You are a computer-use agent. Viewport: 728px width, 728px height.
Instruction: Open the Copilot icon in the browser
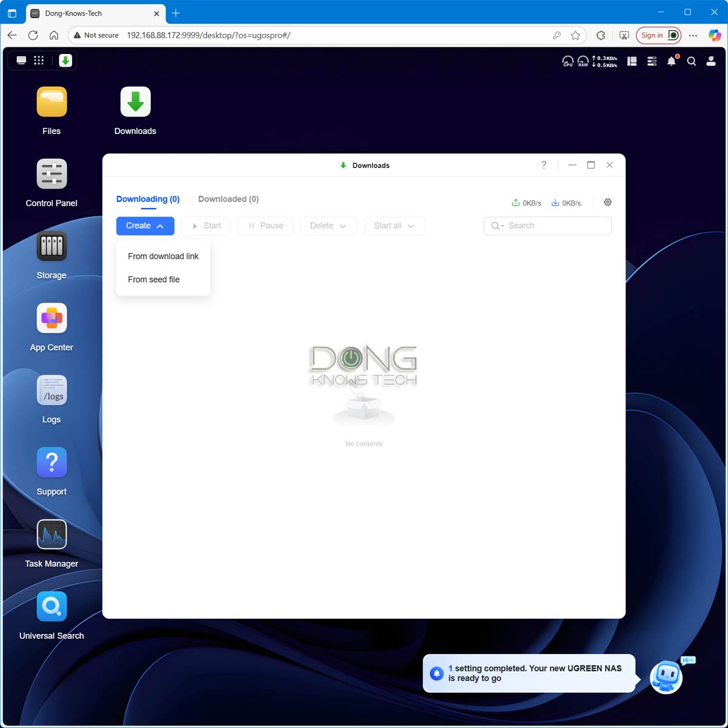[x=715, y=35]
